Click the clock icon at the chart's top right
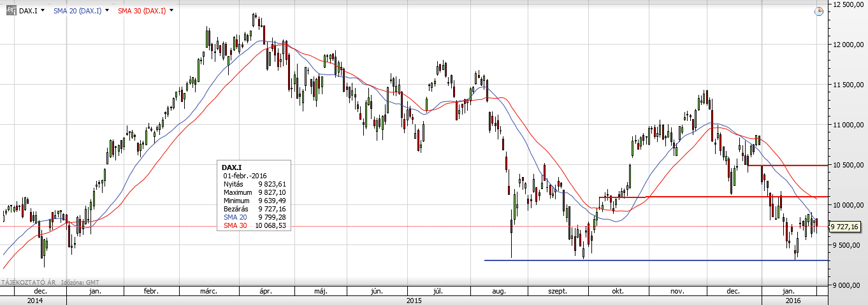Screen dimensions: 868x305 [819, 11]
